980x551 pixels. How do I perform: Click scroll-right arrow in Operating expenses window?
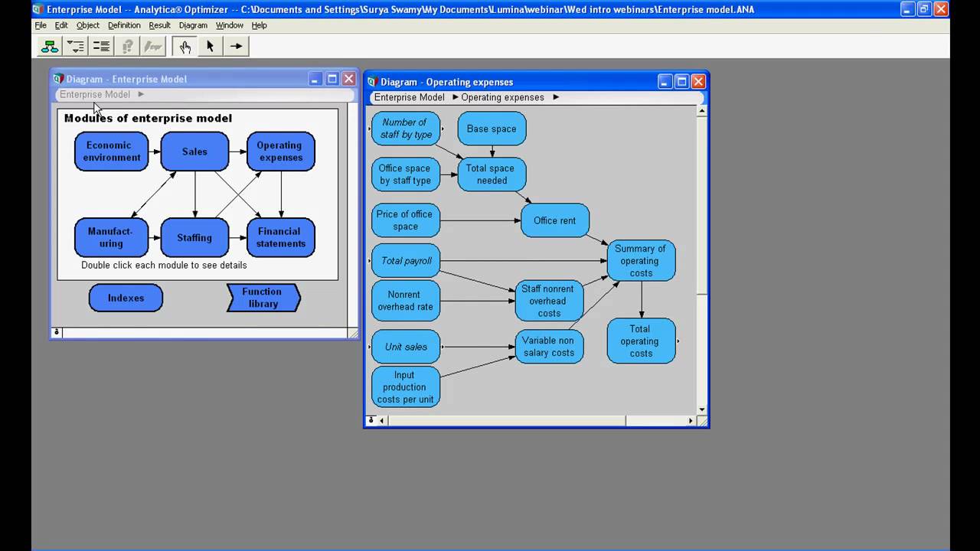[x=691, y=420]
